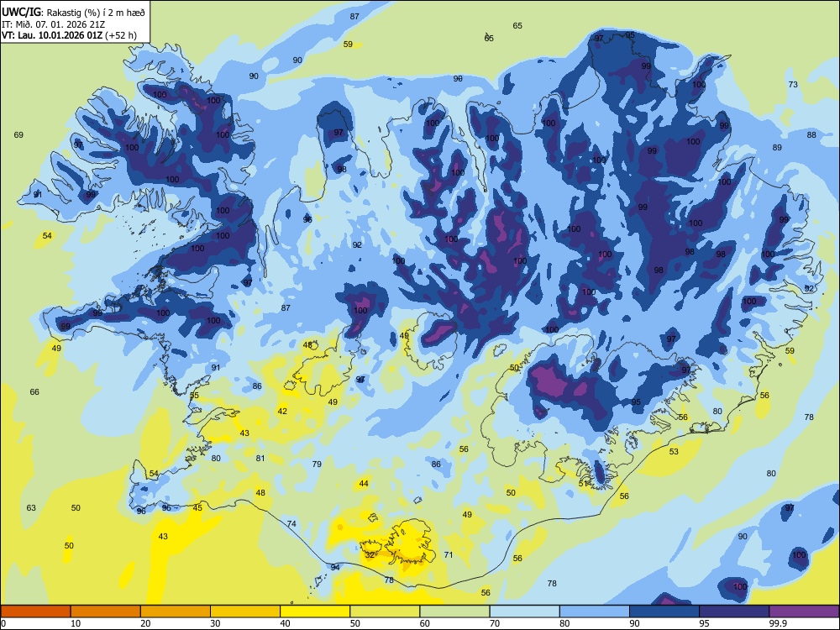Click the legend tick label 10
Screen dimensions: 840x630
click(76, 623)
